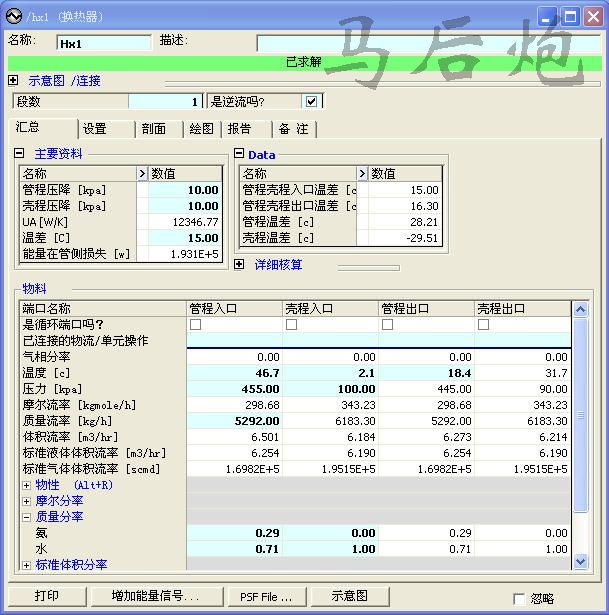Image resolution: width=609 pixels, height=615 pixels.
Task: Expand the 标准体积分率 row
Action: pos(27,565)
